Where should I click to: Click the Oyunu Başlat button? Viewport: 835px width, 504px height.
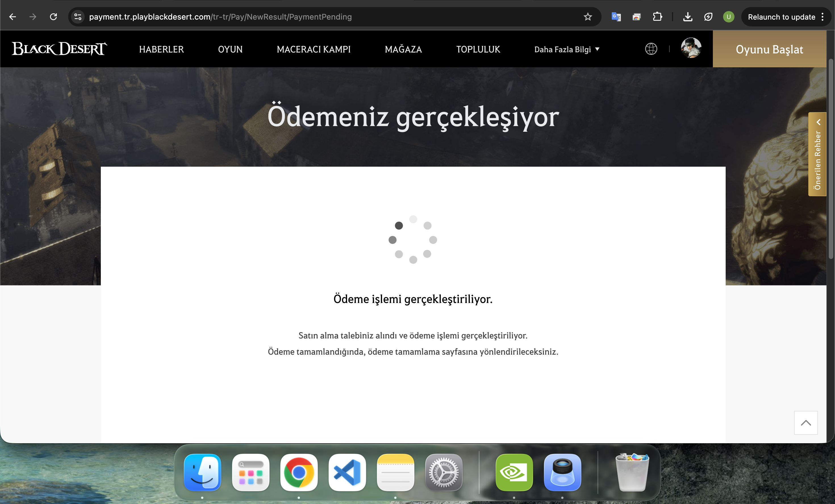(769, 49)
